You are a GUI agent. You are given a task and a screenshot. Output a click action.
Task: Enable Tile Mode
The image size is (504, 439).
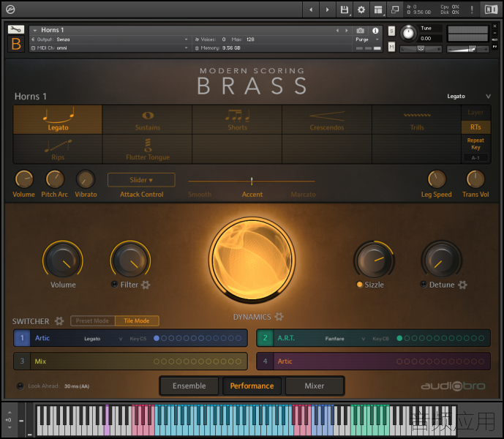coord(137,320)
